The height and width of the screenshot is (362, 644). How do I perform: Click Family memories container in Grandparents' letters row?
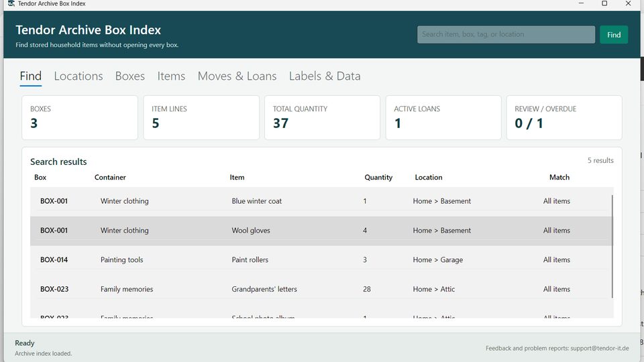127,290
